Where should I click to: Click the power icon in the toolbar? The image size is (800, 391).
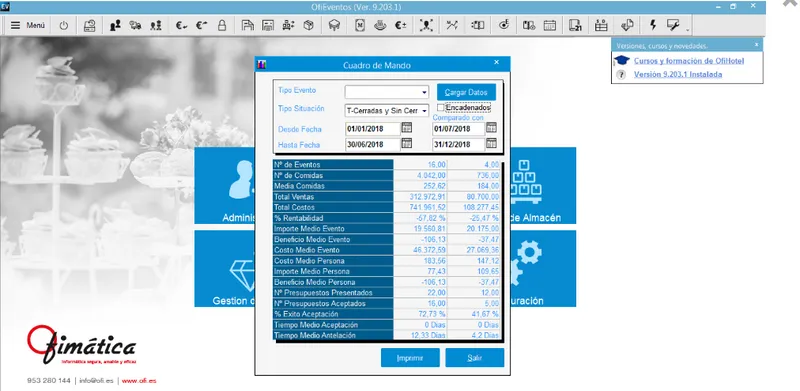click(x=63, y=25)
